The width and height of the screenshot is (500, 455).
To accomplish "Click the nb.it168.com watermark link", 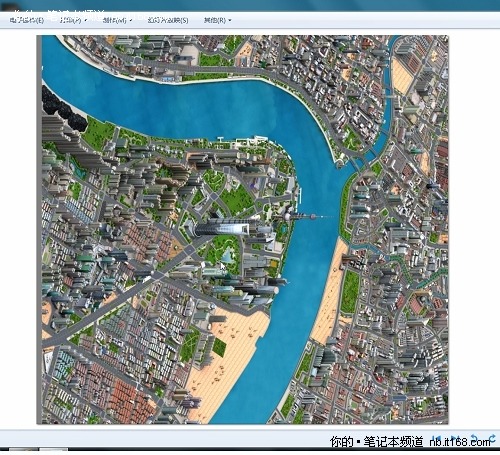I will [x=460, y=442].
